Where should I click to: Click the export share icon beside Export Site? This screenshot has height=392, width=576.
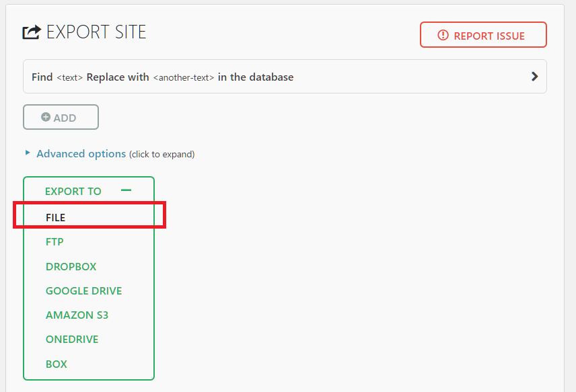tap(32, 32)
